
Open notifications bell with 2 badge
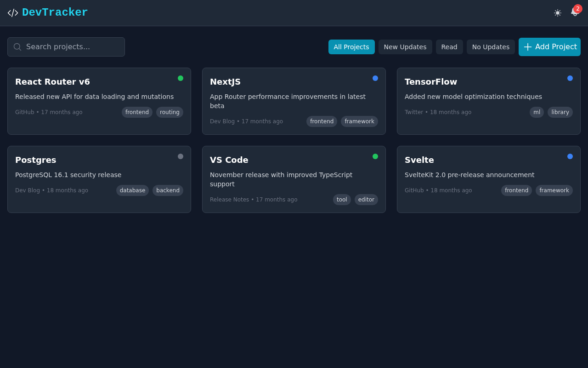575,12
